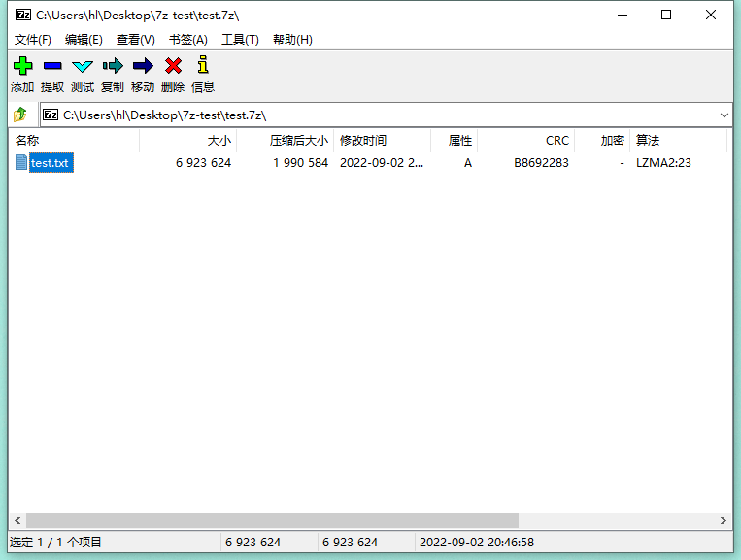Run the Test (测试) checkmark tool
Screen dimensions: 741x560
(x=83, y=66)
